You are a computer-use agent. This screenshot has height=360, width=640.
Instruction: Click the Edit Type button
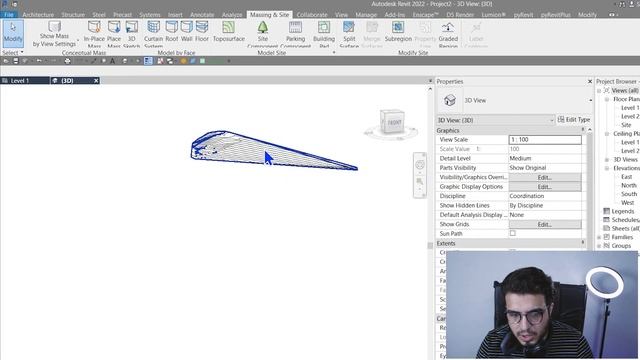574,120
